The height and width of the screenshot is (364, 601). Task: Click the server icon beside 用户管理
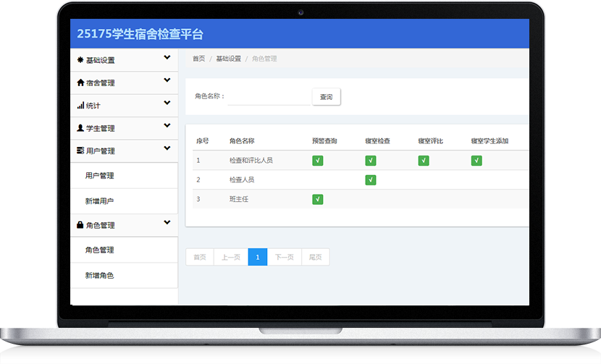(80, 151)
